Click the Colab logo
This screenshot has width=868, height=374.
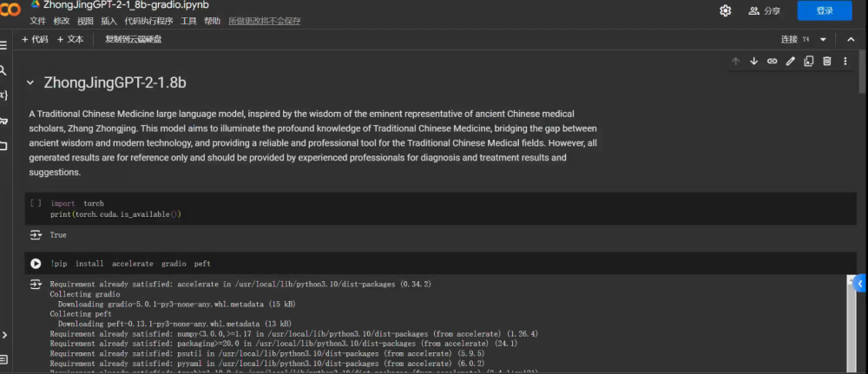click(x=10, y=9)
